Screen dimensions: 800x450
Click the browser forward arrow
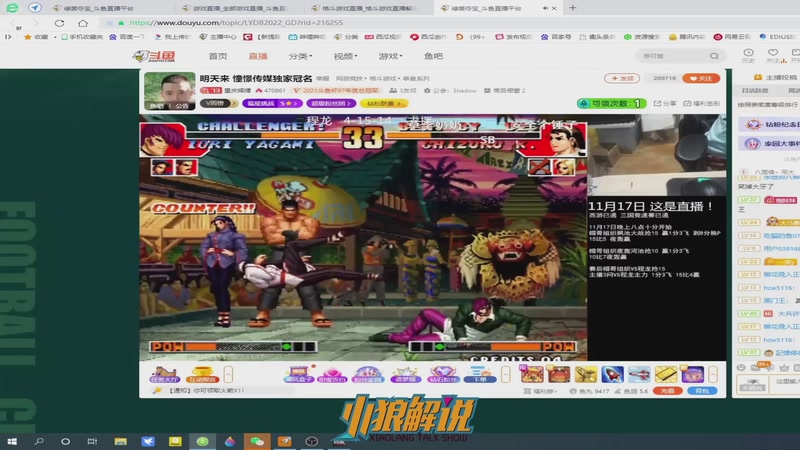[x=35, y=23]
